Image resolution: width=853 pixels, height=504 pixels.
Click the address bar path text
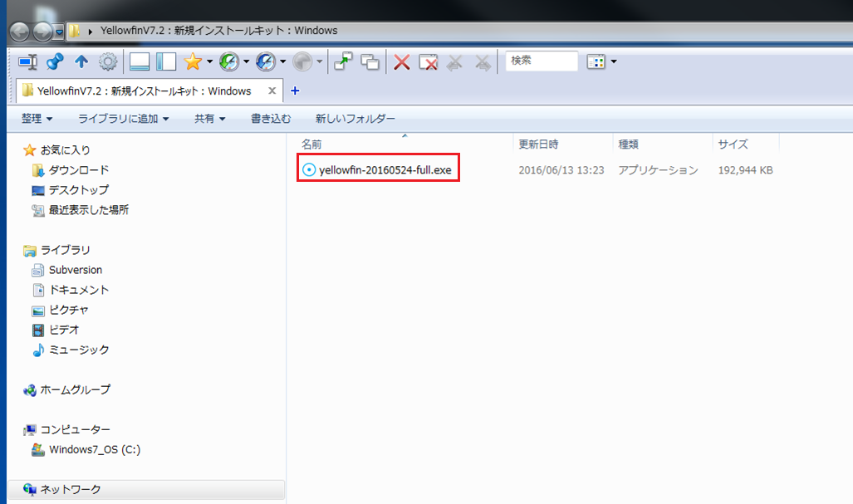218,31
